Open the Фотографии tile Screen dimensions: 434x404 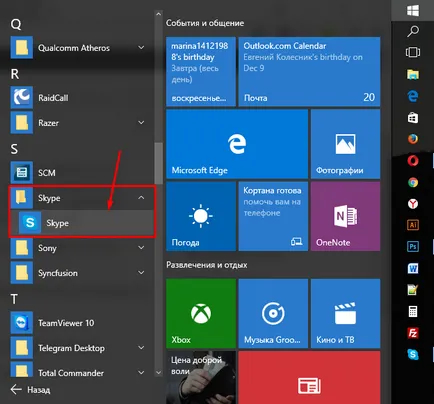(345, 144)
